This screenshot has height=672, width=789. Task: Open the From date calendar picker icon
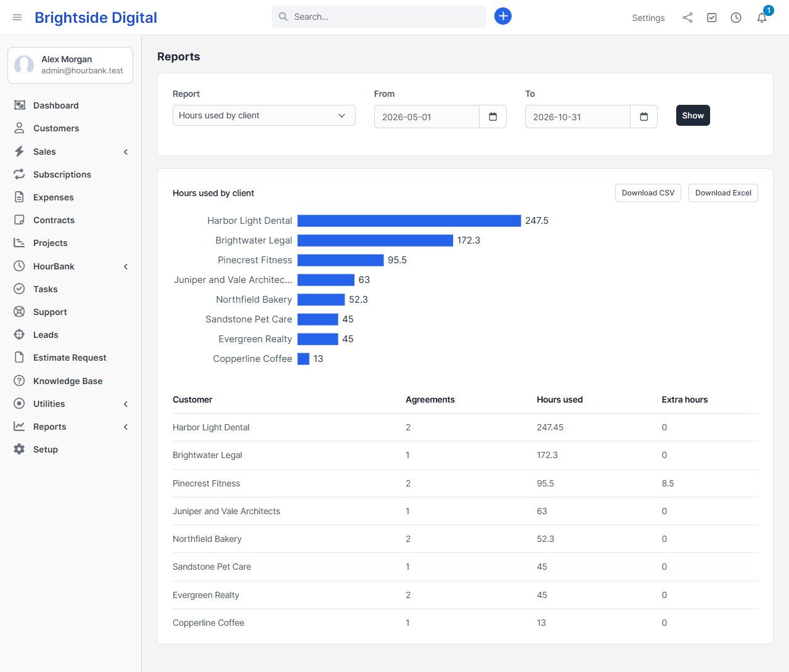click(x=493, y=117)
